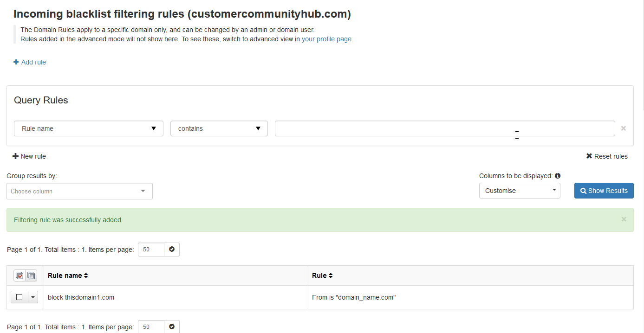Focus the query value text field
This screenshot has width=644, height=333.
(444, 128)
